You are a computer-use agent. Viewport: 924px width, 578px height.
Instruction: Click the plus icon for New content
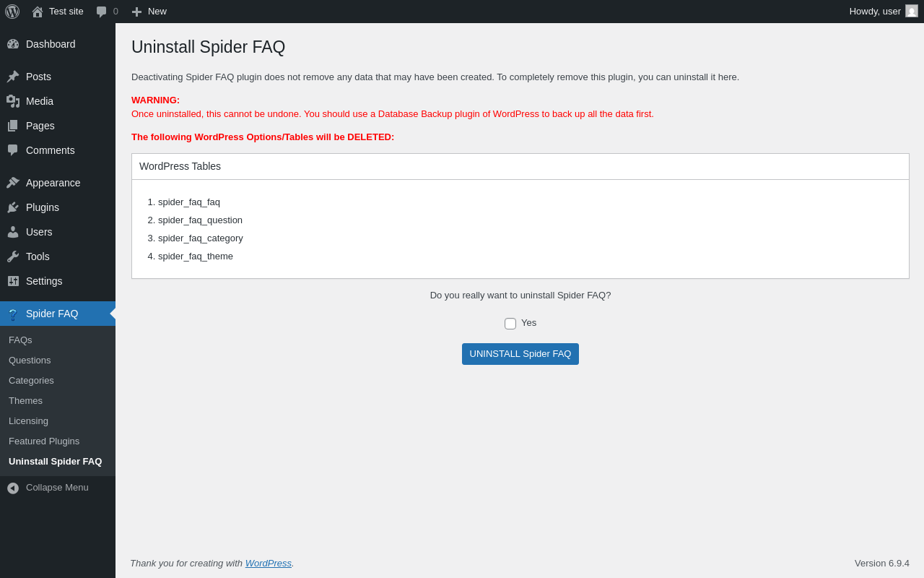coord(136,12)
